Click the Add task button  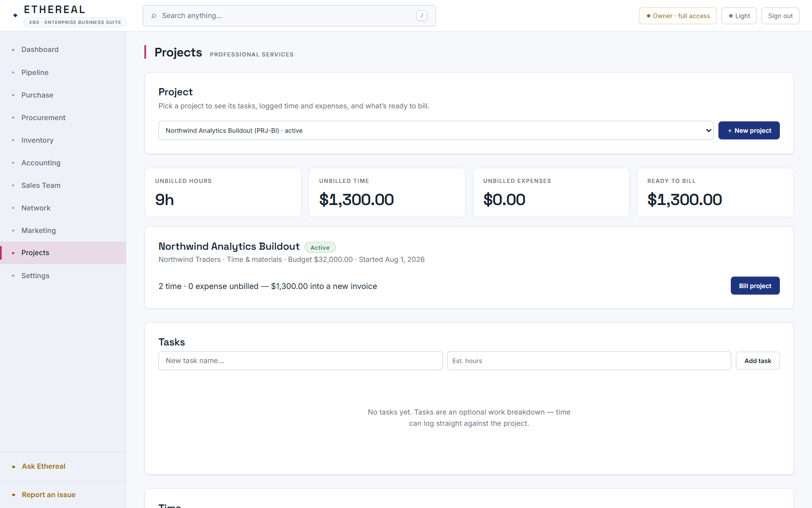757,361
